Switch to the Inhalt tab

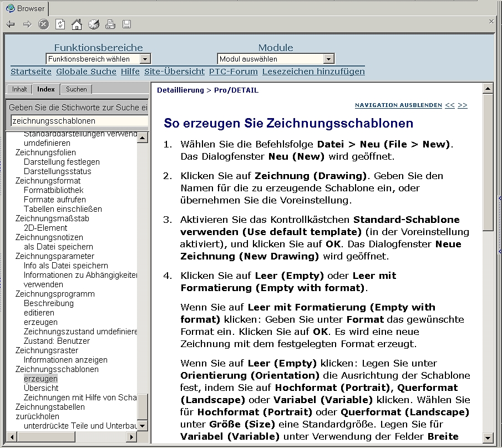[x=19, y=89]
